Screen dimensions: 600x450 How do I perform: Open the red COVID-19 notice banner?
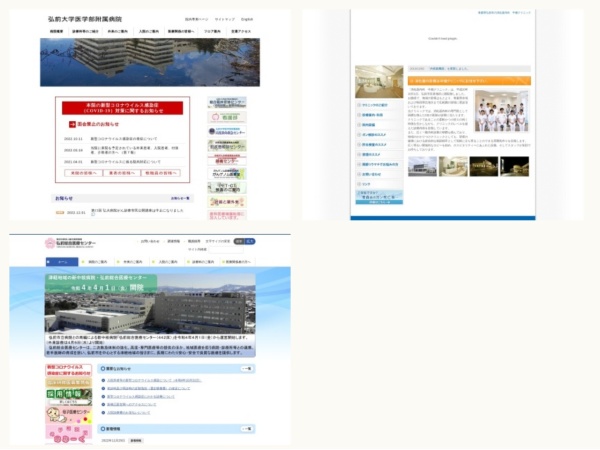click(122, 108)
